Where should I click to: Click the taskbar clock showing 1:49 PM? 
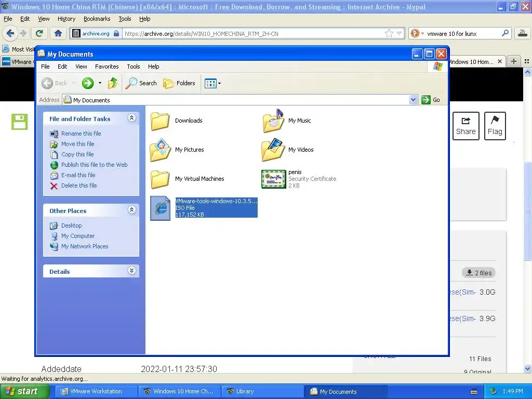[513, 391]
